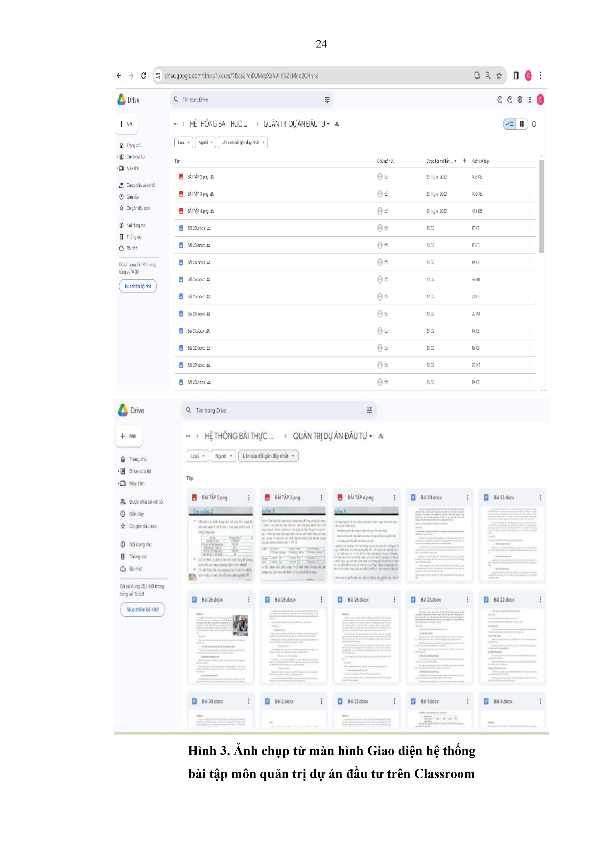The height and width of the screenshot is (868, 614).
Task: Click the browser address bar URL
Action: (x=242, y=76)
